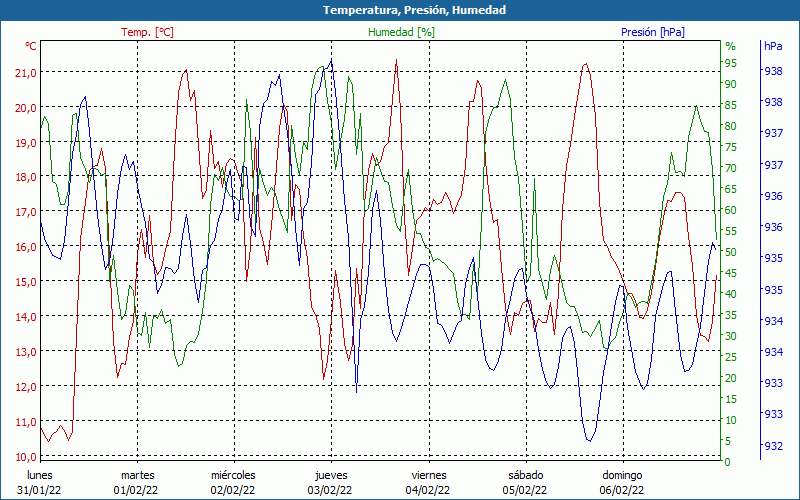Viewport: 800px width, 500px height.
Task: Click the 06/02/22 date label
Action: 621,490
